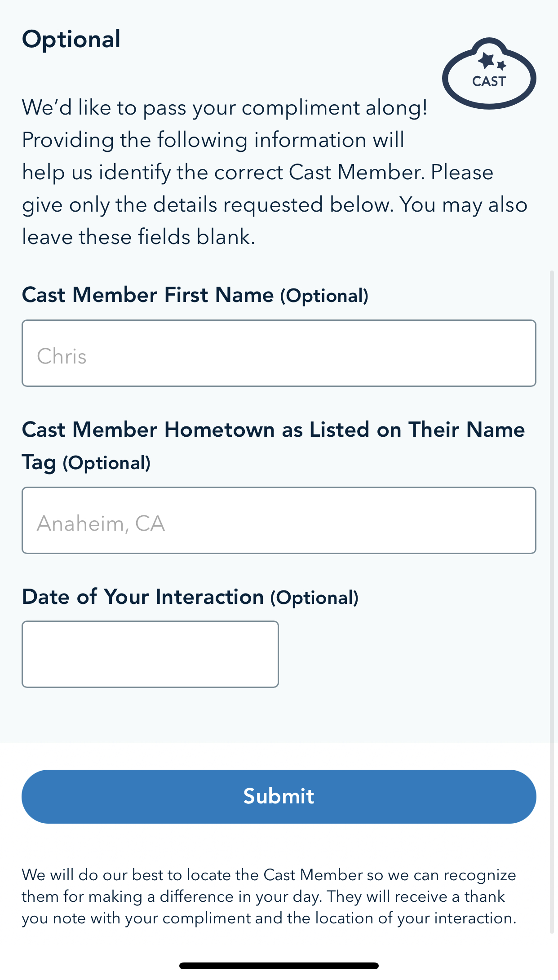Select the Hometown field showing Anaheim, CA
Image resolution: width=558 pixels, height=980 pixels.
click(279, 520)
